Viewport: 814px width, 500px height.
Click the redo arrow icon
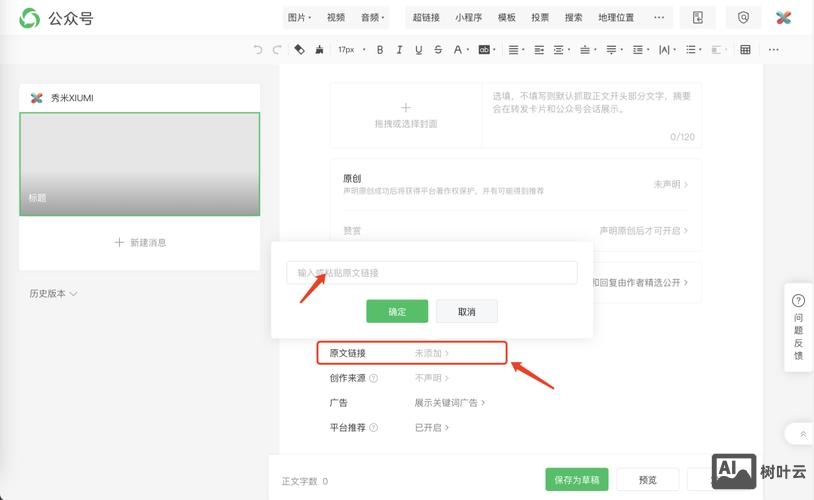[277, 50]
